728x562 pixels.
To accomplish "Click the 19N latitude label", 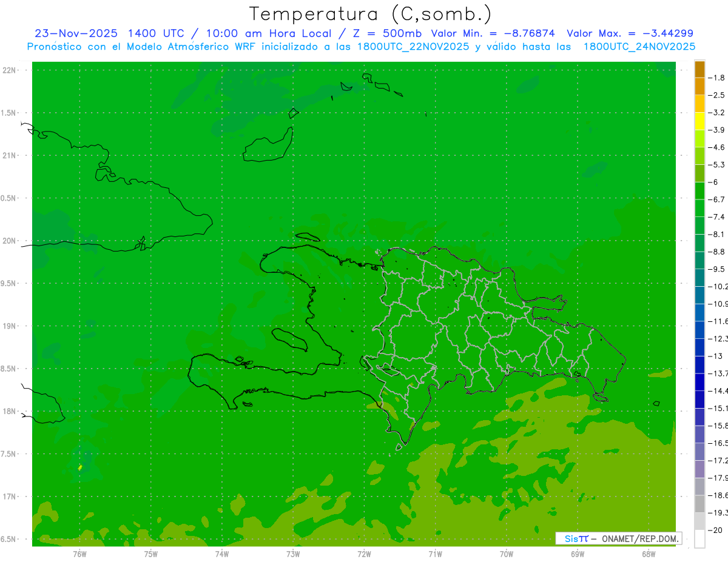I will click(x=10, y=326).
